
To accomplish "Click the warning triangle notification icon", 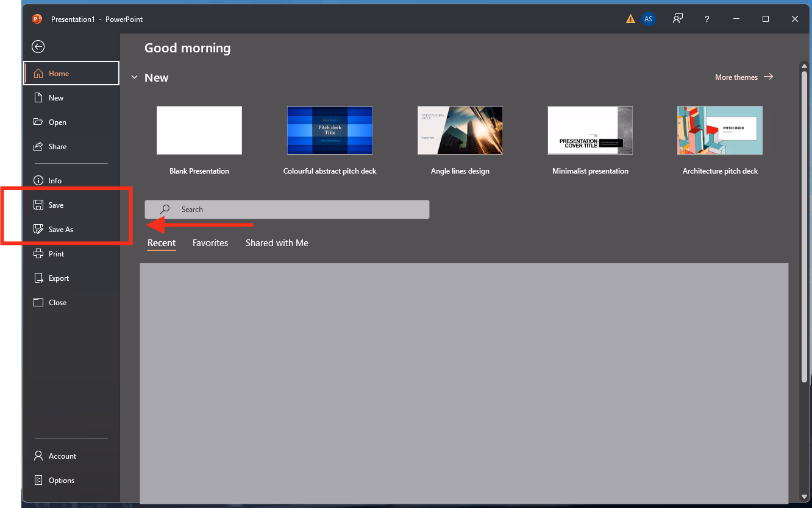I will (x=630, y=19).
